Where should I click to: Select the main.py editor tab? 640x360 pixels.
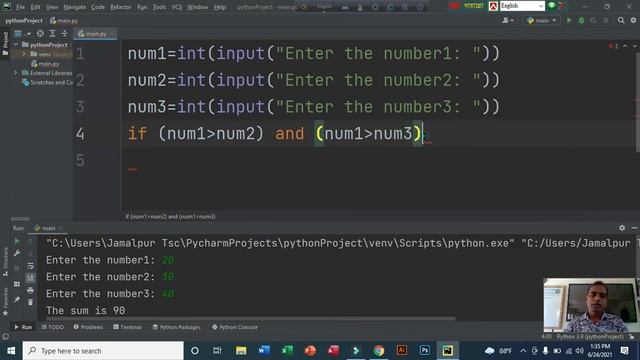(95, 34)
